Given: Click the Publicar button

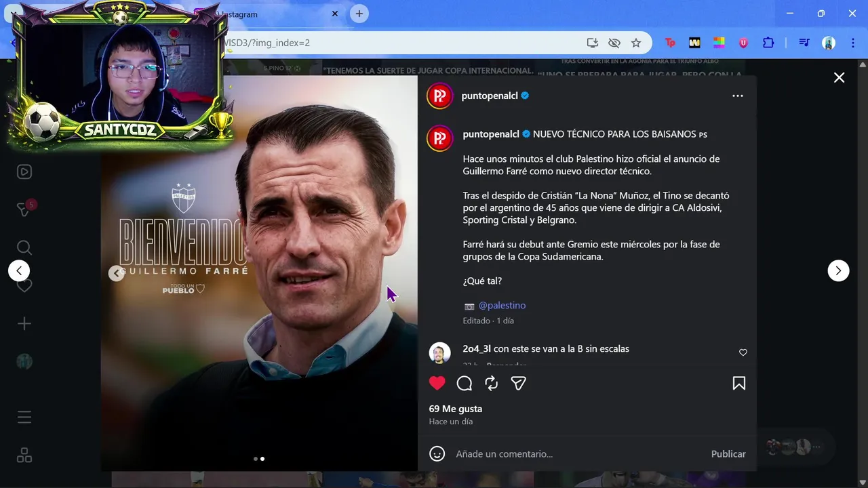Looking at the screenshot, I should tap(728, 453).
